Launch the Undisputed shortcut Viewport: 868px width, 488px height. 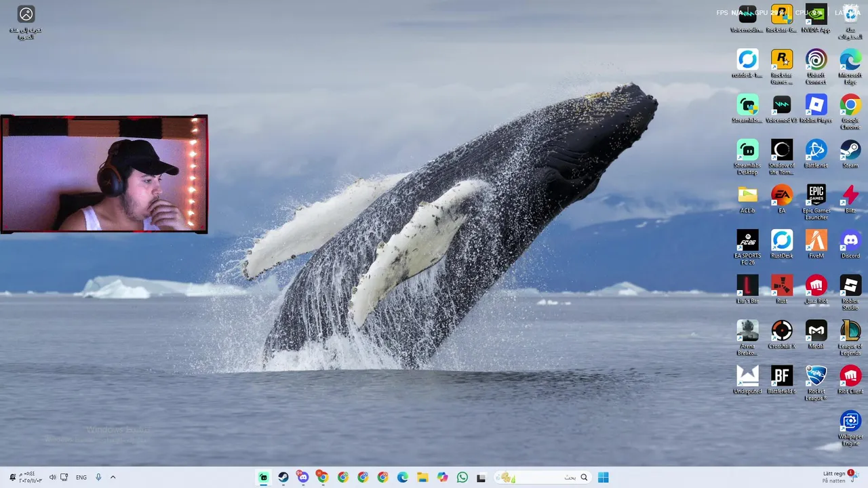[747, 380]
